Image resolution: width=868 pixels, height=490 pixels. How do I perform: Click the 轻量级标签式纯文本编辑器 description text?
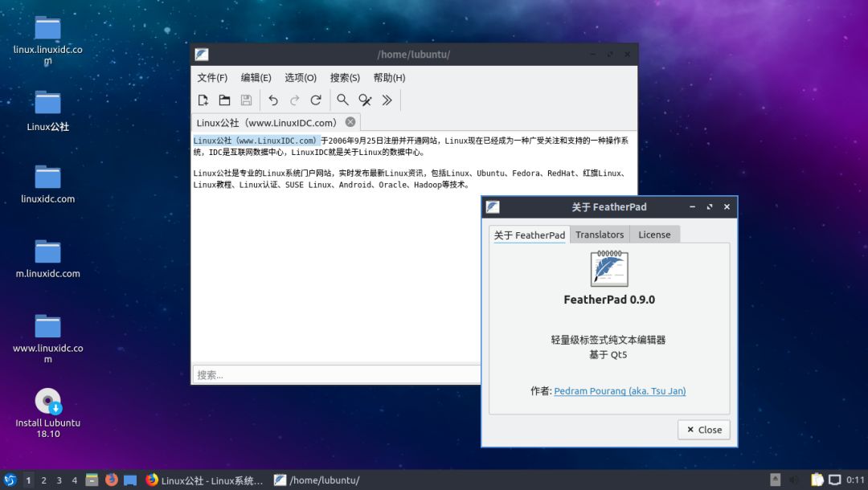(x=608, y=340)
